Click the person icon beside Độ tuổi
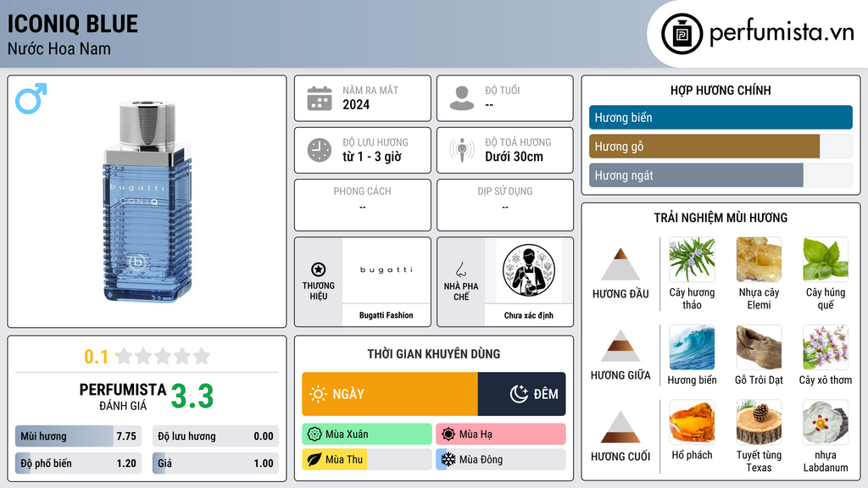The height and width of the screenshot is (488, 868). [462, 98]
